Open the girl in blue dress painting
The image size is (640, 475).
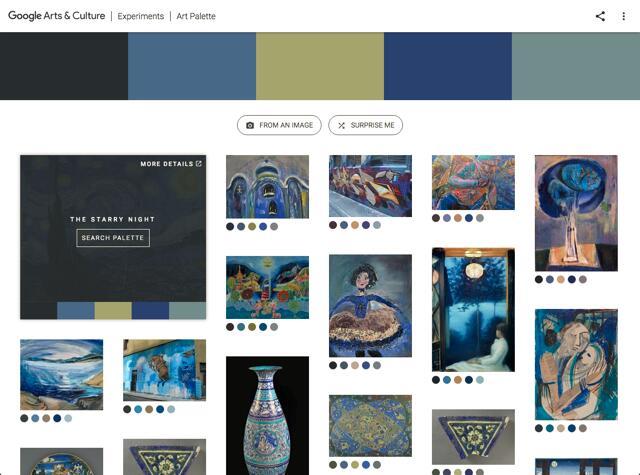click(x=370, y=306)
